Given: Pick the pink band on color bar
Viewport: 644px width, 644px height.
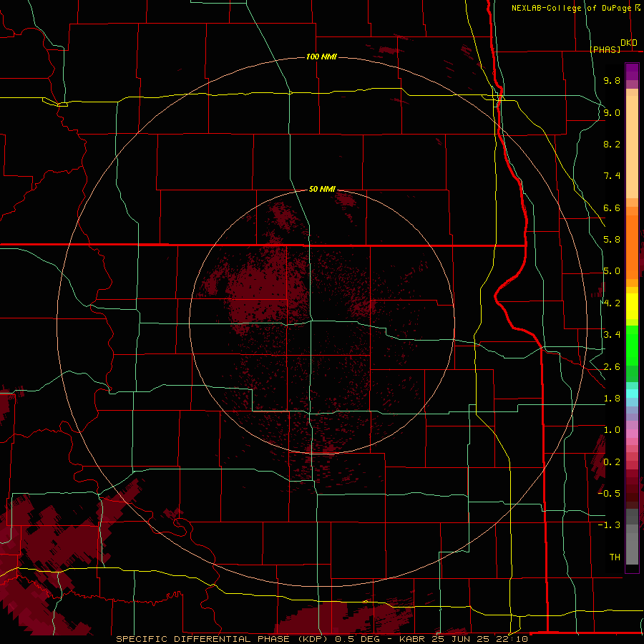Looking at the screenshot, I should (632, 434).
